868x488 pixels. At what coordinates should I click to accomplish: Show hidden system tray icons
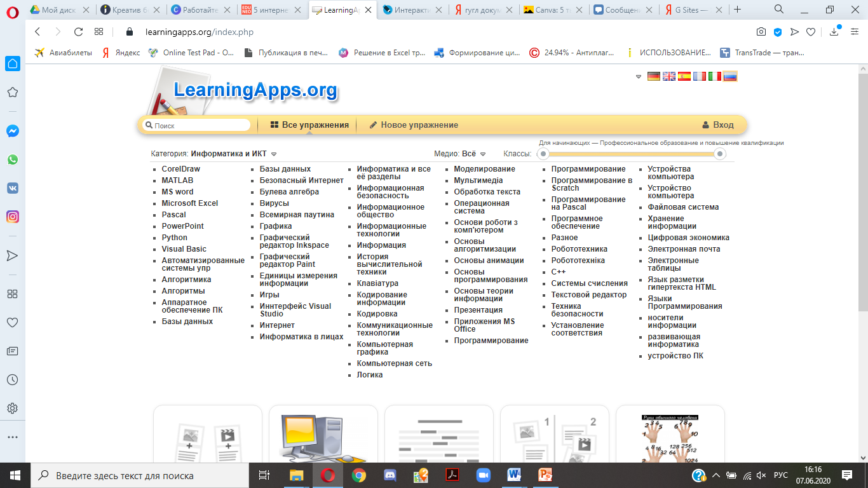pyautogui.click(x=716, y=475)
